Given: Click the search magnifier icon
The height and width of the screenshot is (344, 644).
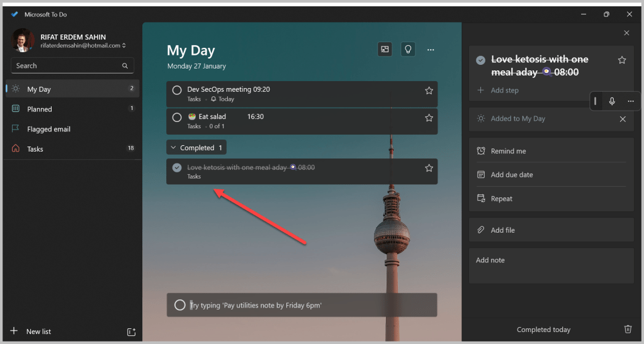Looking at the screenshot, I should (125, 65).
